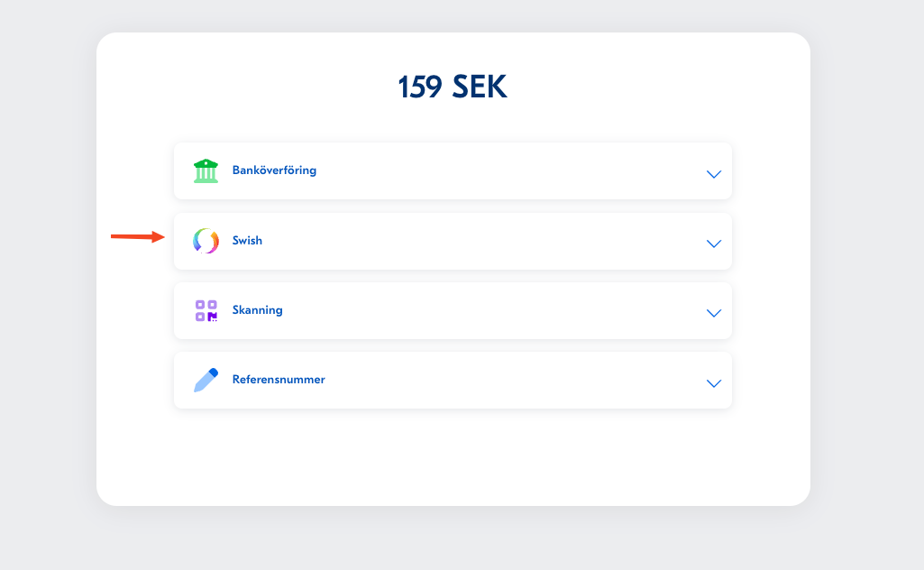Click the 159 SEK amount heading
Screen dimensions: 924x570
453,87
